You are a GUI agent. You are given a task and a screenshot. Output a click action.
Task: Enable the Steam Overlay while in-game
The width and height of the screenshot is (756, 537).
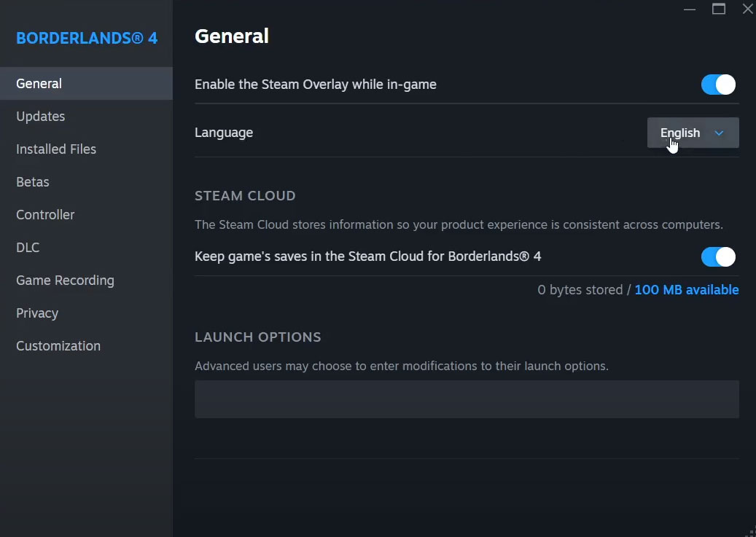[718, 85]
